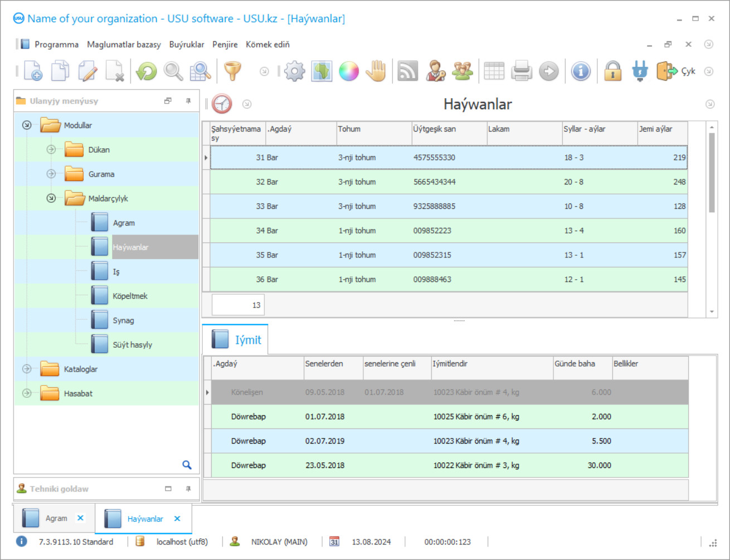730x560 pixels.
Task: Click the padlock icon in toolbar
Action: (x=612, y=71)
